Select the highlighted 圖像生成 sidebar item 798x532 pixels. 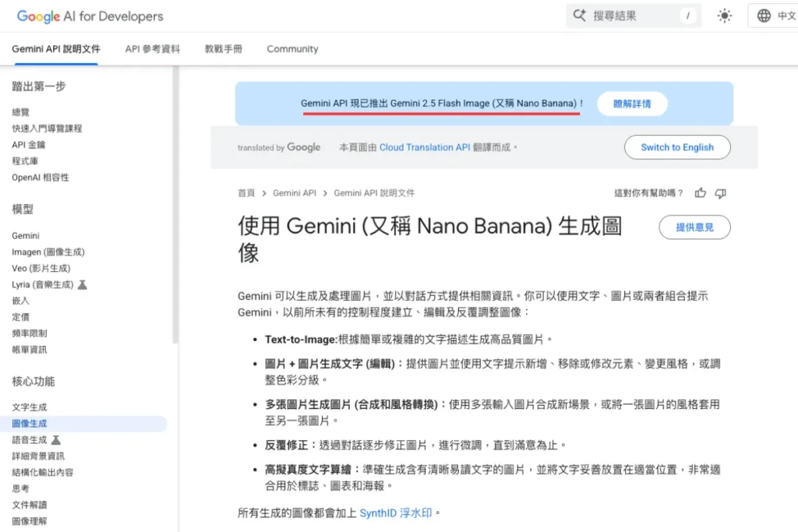point(83,423)
